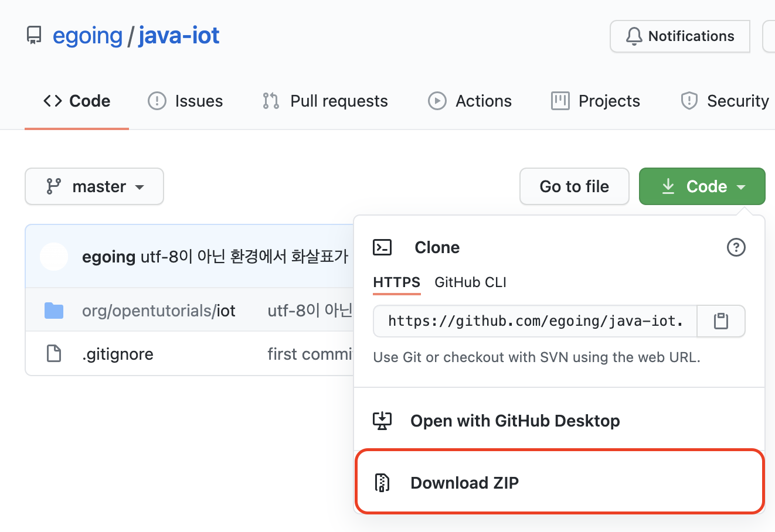Expand the master branch dropdown
The height and width of the screenshot is (532, 775).
pos(94,186)
